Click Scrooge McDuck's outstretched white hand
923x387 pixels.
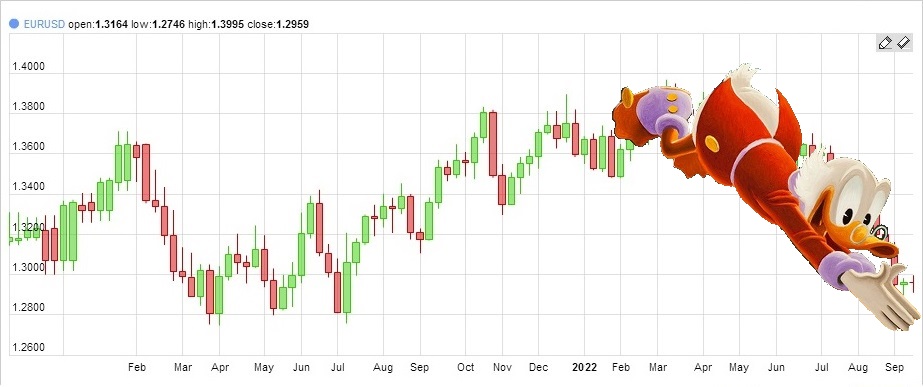point(883,295)
